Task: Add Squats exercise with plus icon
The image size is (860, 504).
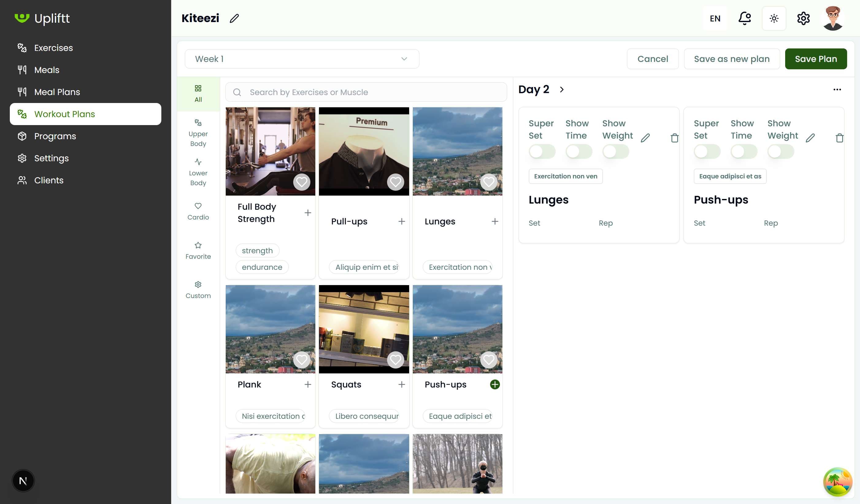Action: pyautogui.click(x=401, y=384)
